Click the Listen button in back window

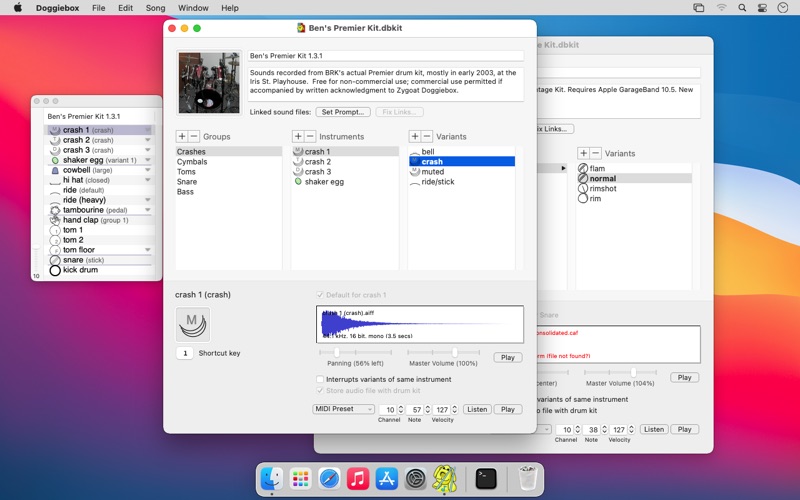(x=654, y=429)
